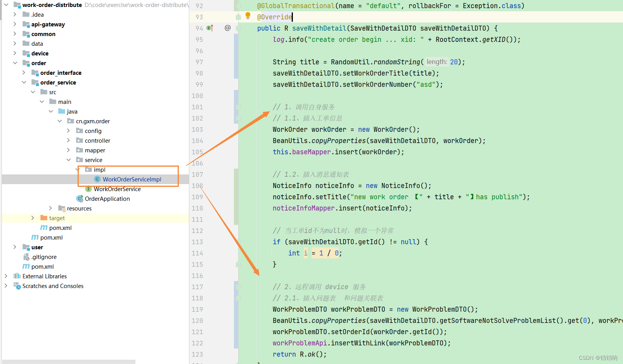This screenshot has height=364, width=623.
Task: Click the implements-method gutter icon at line 94
Action: pyautogui.click(x=210, y=28)
